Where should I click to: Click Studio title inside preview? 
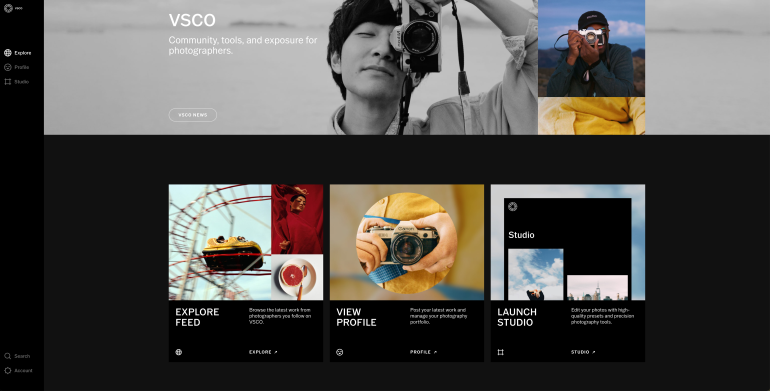tap(521, 235)
